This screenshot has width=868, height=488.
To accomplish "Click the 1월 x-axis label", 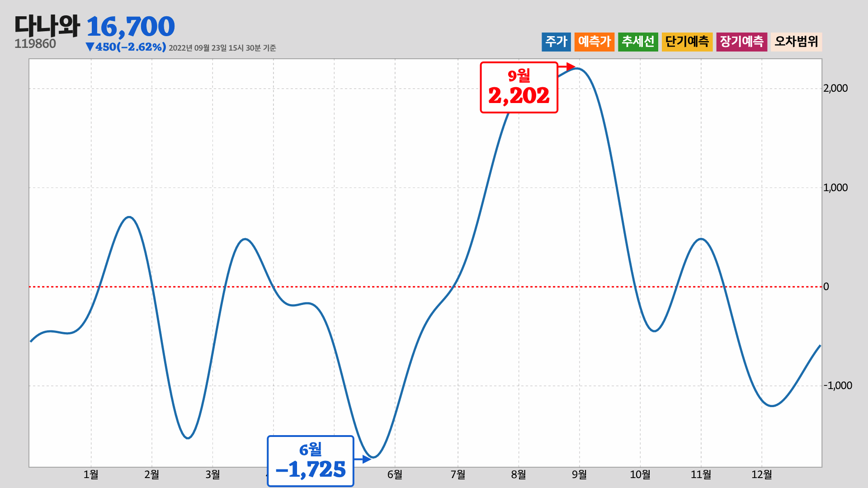I will (91, 474).
